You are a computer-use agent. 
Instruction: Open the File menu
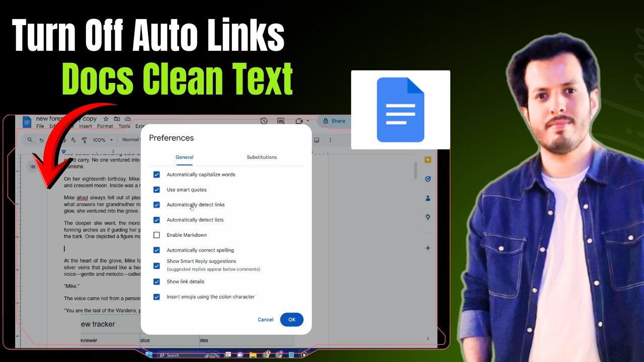(x=40, y=126)
